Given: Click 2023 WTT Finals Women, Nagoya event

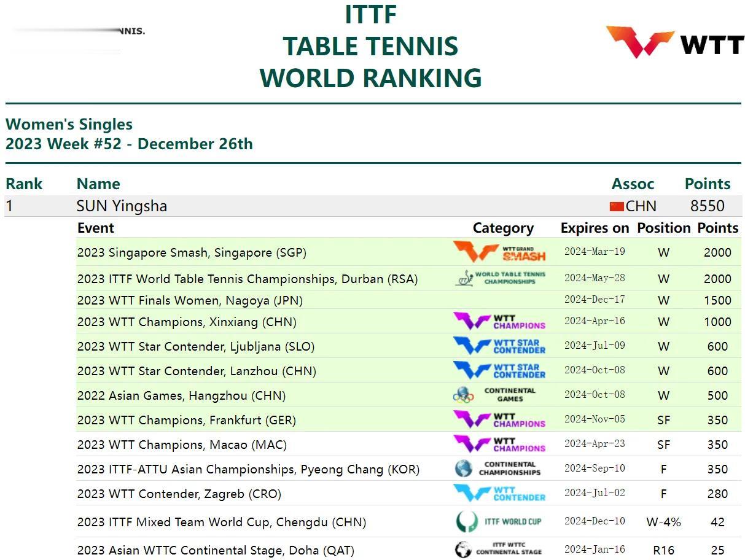Looking at the screenshot, I should coord(190,300).
